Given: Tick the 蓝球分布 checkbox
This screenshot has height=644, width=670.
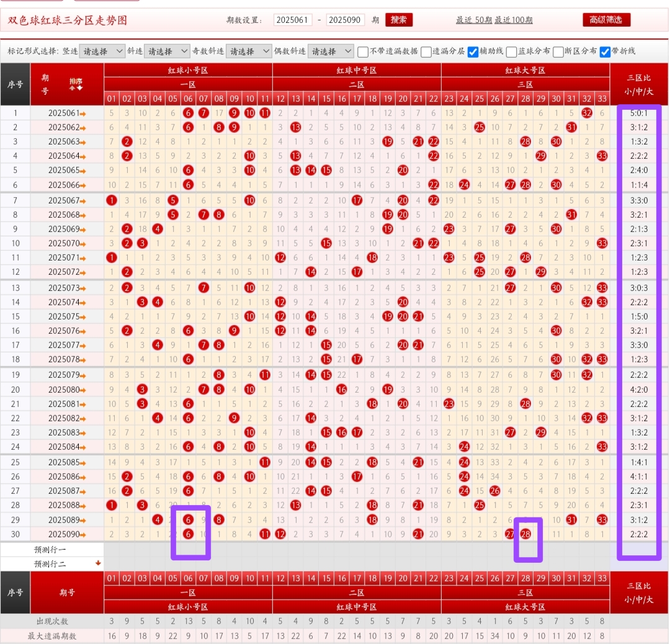Looking at the screenshot, I should (512, 51).
